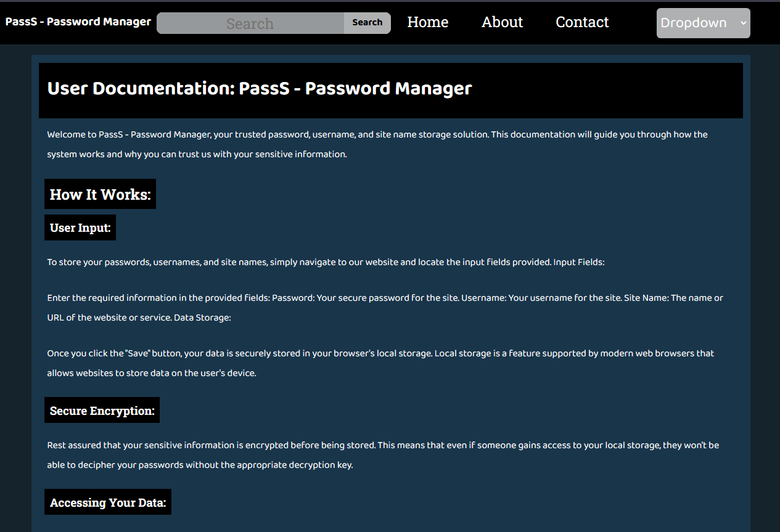Open the Contact nav link
780x532 pixels.
(582, 22)
